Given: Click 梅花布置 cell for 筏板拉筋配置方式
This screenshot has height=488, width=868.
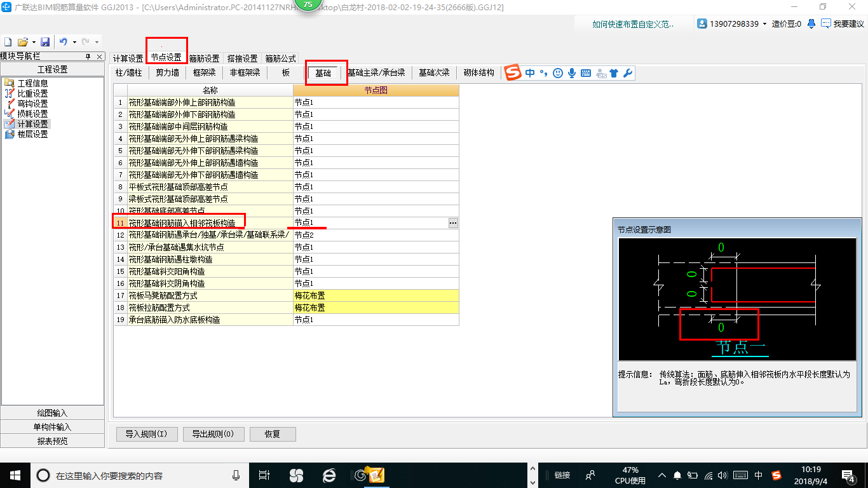Looking at the screenshot, I should coord(376,308).
